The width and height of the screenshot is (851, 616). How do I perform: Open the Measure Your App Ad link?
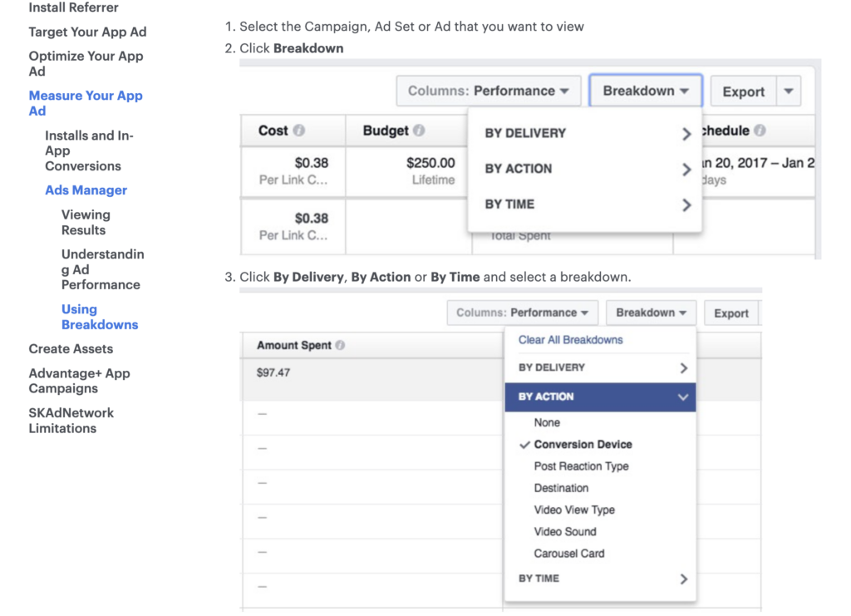(x=86, y=103)
